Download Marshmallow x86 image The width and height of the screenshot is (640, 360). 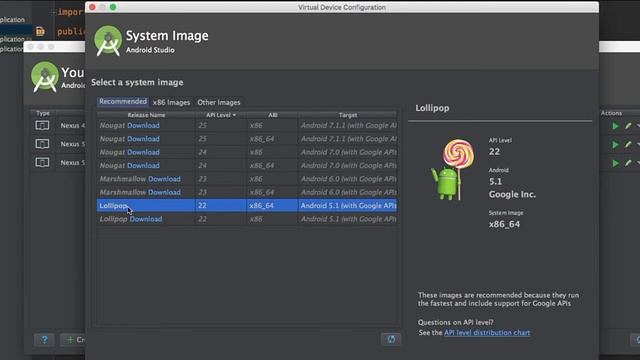(164, 179)
